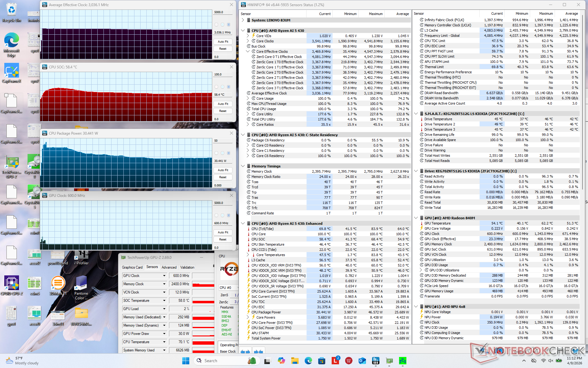Open SOC Temperature dropdown arrow in GPU-Z

pos(164,301)
